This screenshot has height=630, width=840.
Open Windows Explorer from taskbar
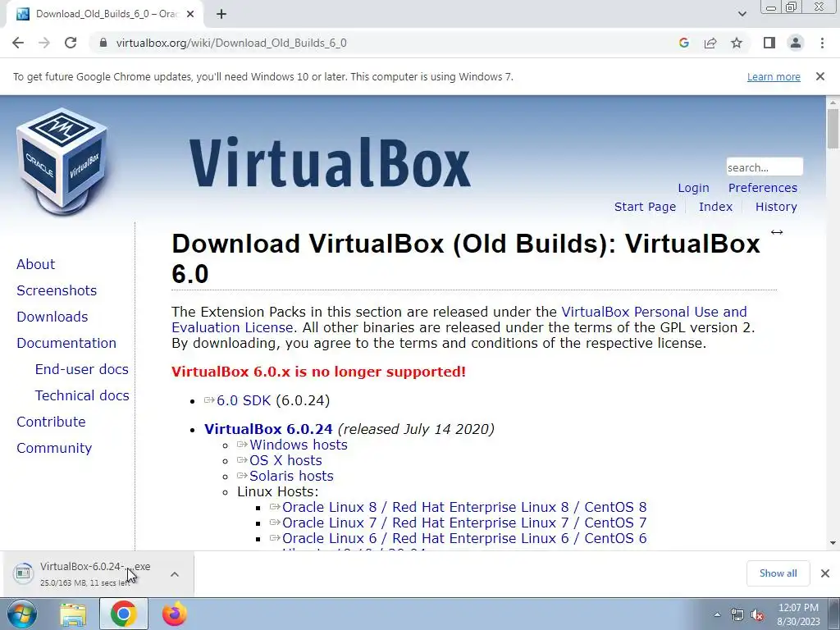(73, 614)
